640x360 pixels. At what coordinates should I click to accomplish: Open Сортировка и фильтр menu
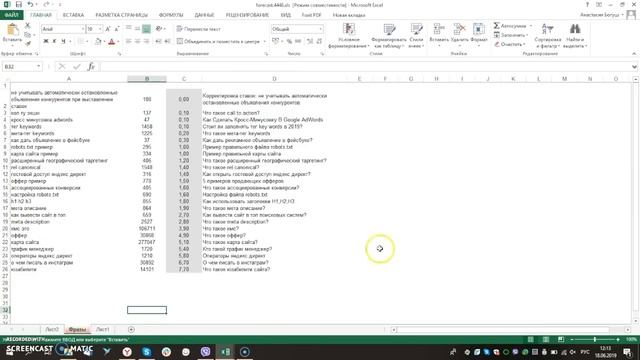click(548, 36)
